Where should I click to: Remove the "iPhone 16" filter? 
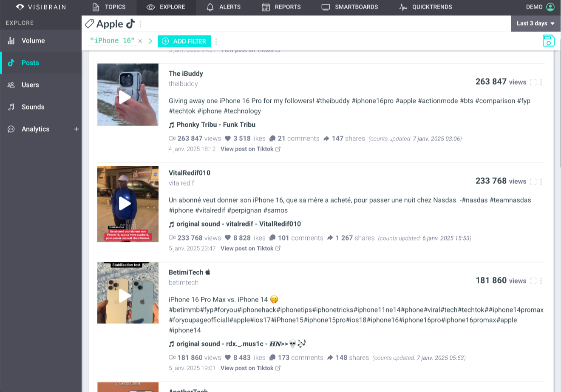140,41
